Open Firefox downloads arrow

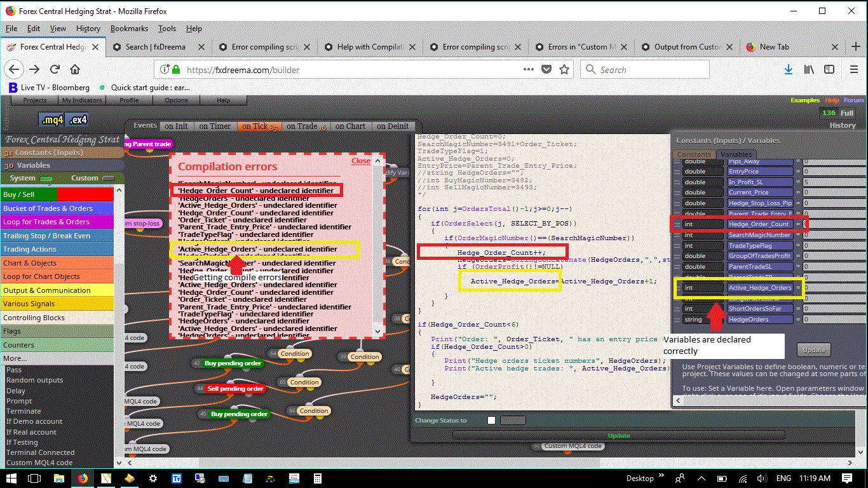788,69
